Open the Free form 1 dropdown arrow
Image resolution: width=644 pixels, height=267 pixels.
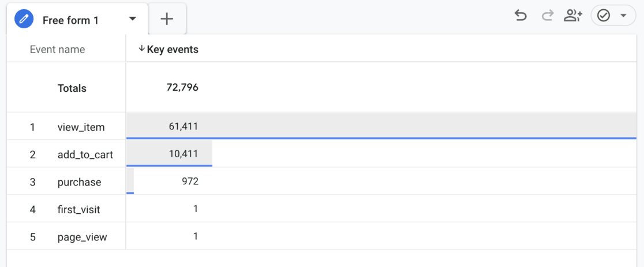(133, 19)
